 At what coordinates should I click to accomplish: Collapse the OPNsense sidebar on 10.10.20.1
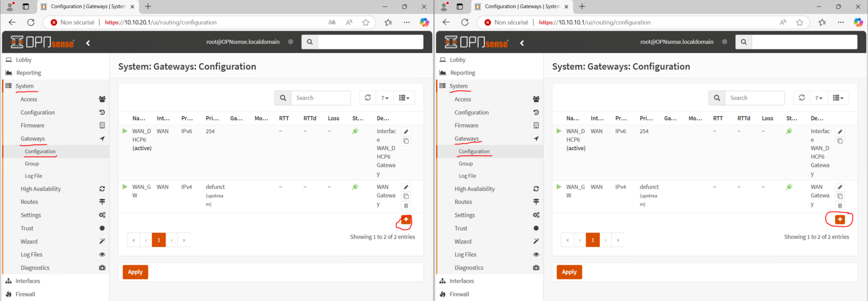[88, 42]
